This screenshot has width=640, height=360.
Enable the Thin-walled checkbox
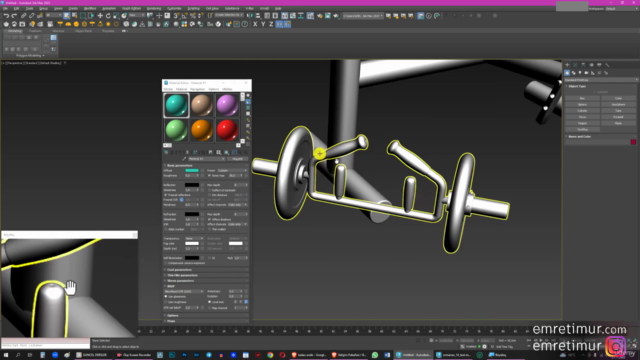click(x=209, y=229)
